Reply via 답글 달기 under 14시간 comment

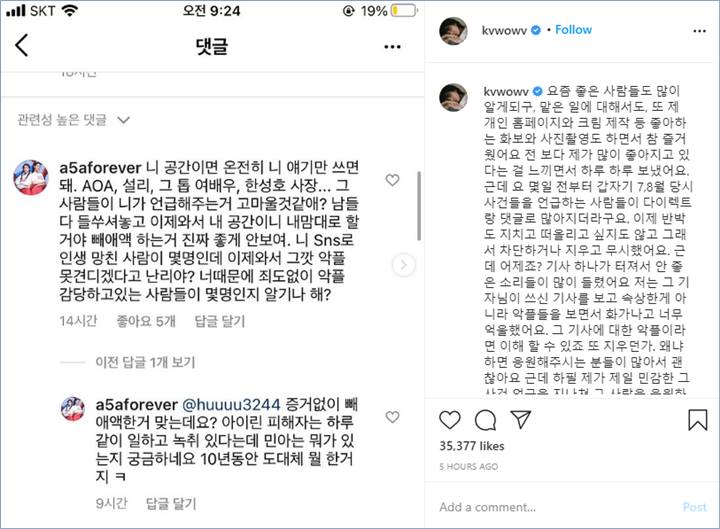pyautogui.click(x=219, y=321)
